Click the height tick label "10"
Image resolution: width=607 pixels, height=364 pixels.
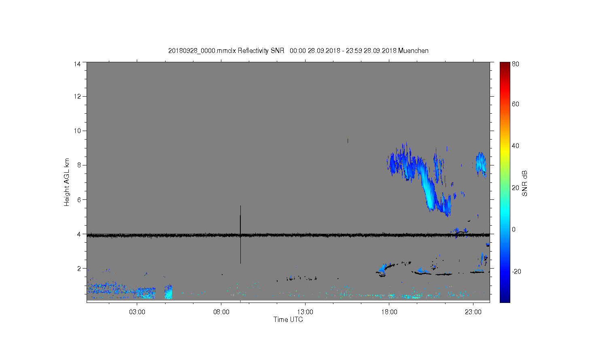click(x=77, y=131)
